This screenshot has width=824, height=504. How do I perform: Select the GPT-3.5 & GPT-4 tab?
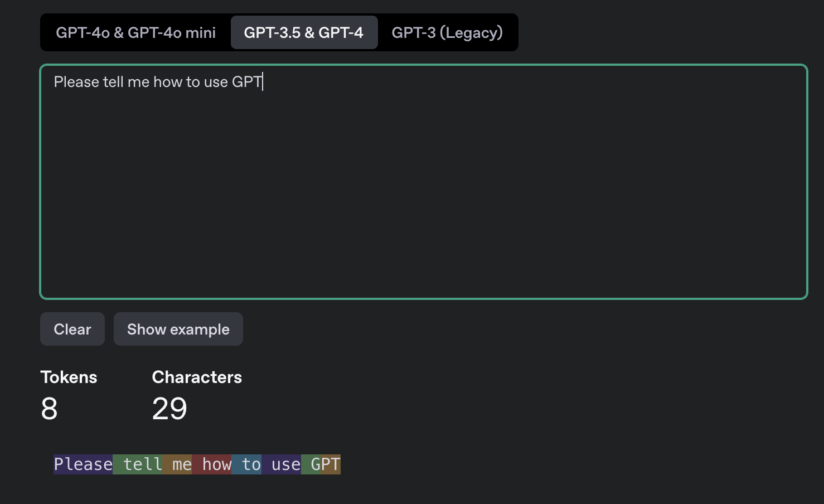[x=304, y=32]
